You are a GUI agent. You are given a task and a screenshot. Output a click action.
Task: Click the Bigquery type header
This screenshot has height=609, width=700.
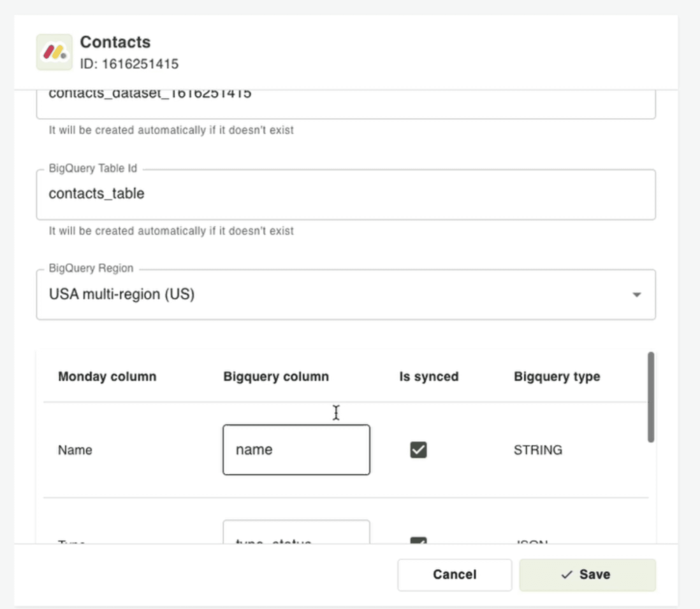pos(556,377)
